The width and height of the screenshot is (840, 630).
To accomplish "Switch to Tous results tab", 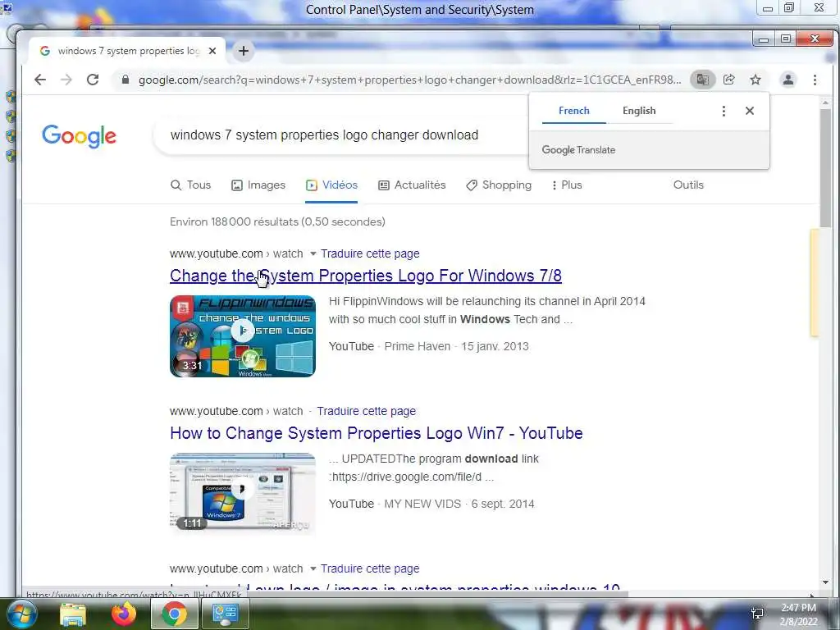I will (x=190, y=185).
